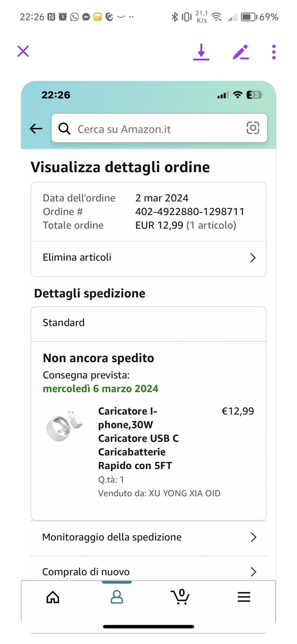Open the account profile tab
The width and height of the screenshot is (297, 644).
coord(117,597)
